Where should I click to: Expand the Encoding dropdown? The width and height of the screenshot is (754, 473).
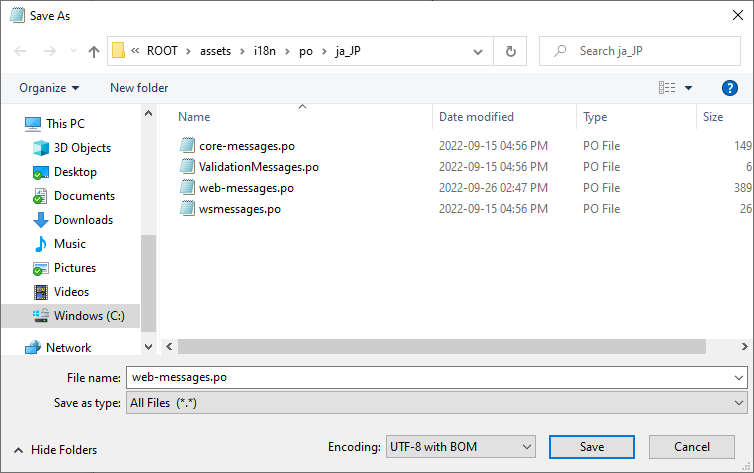460,446
